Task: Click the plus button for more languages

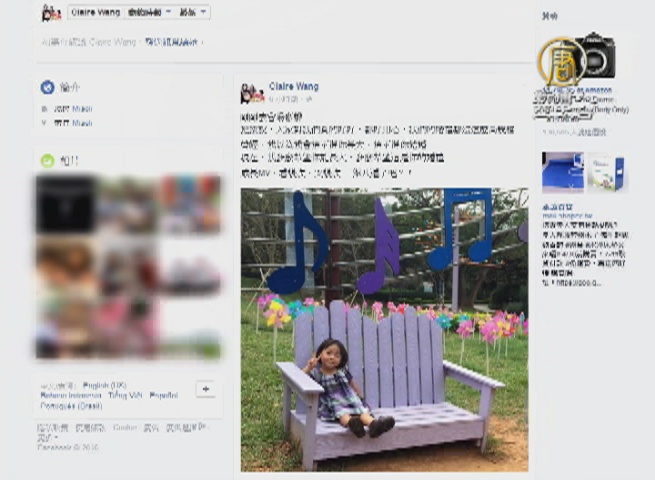Action: 206,389
